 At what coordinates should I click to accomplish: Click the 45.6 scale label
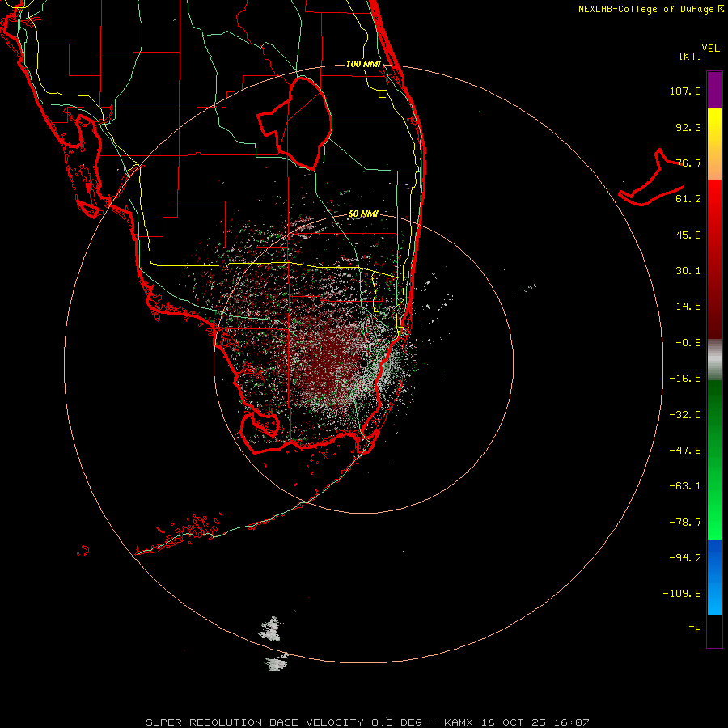point(688,235)
